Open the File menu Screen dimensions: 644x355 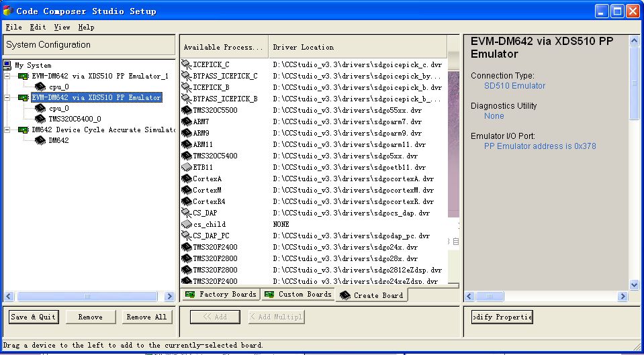click(x=14, y=27)
